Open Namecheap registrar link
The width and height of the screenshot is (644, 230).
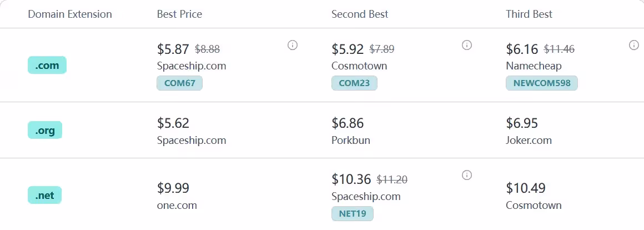[x=534, y=66]
